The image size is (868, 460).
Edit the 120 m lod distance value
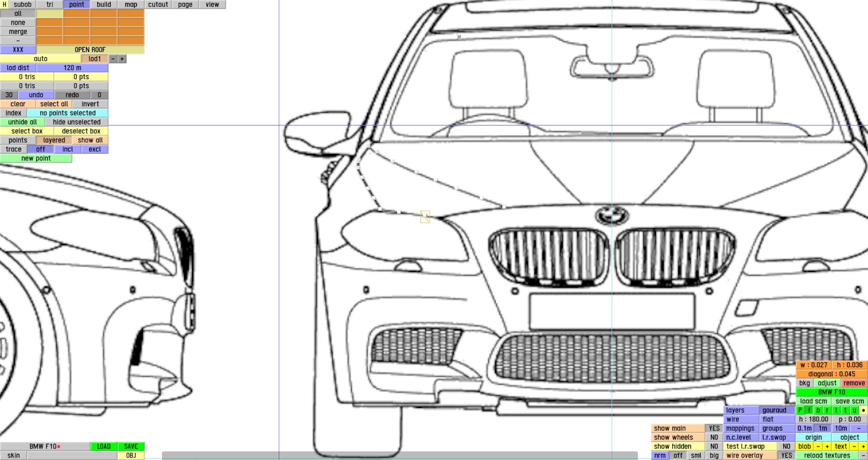(x=72, y=68)
